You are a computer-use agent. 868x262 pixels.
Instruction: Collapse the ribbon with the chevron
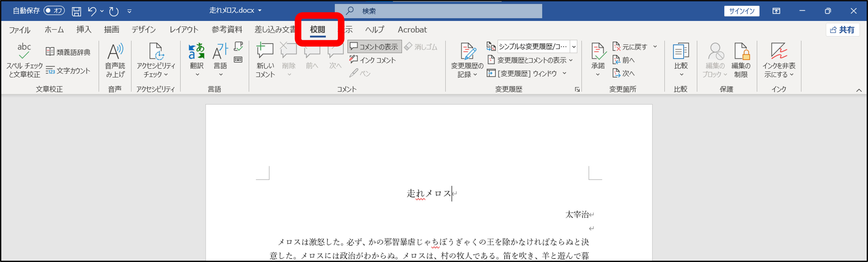(859, 90)
